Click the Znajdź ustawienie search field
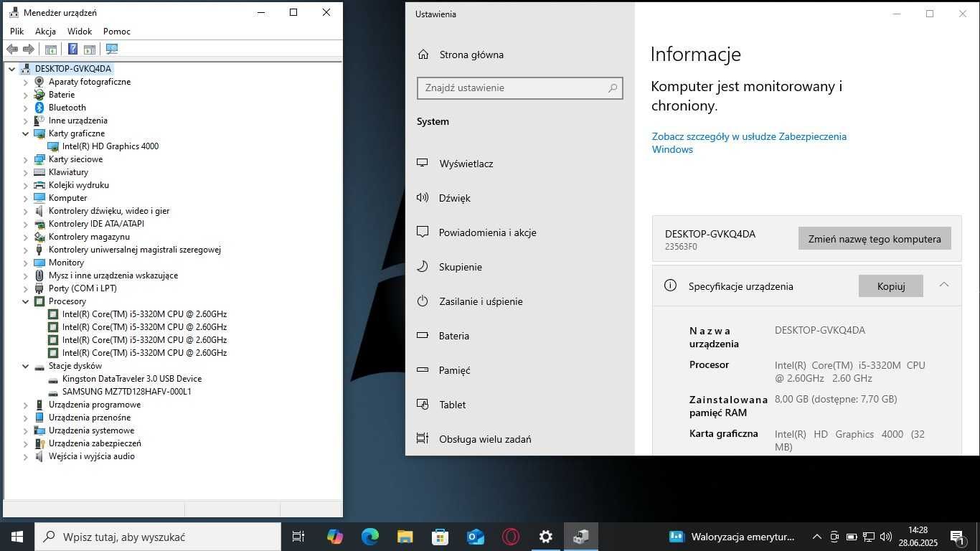The image size is (980, 551). click(520, 88)
